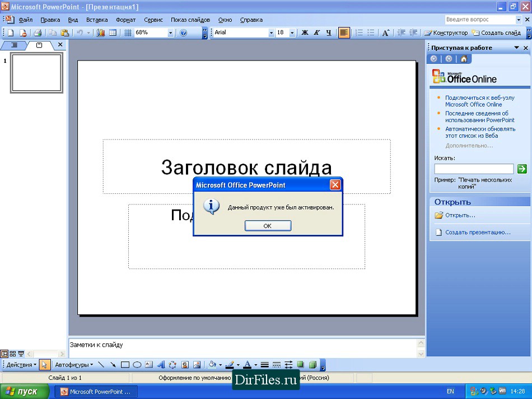This screenshot has width=532, height=399.
Task: Toggle left text alignment
Action: pos(344,33)
